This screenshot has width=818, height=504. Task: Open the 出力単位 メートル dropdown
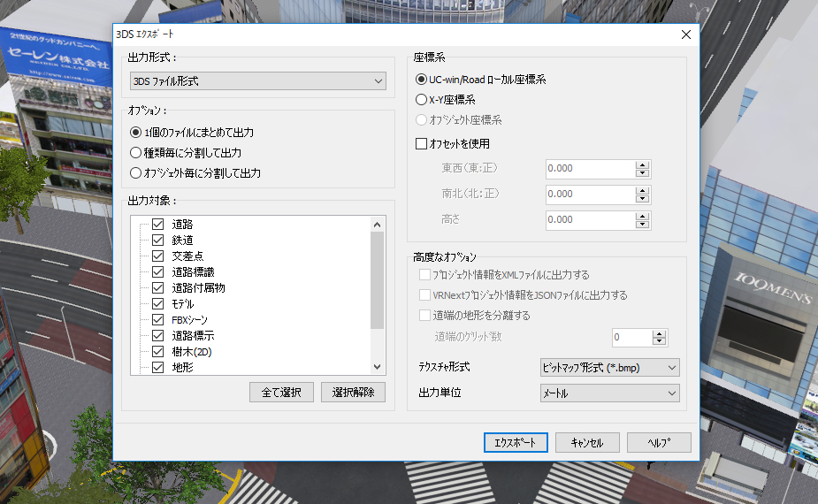(x=610, y=393)
